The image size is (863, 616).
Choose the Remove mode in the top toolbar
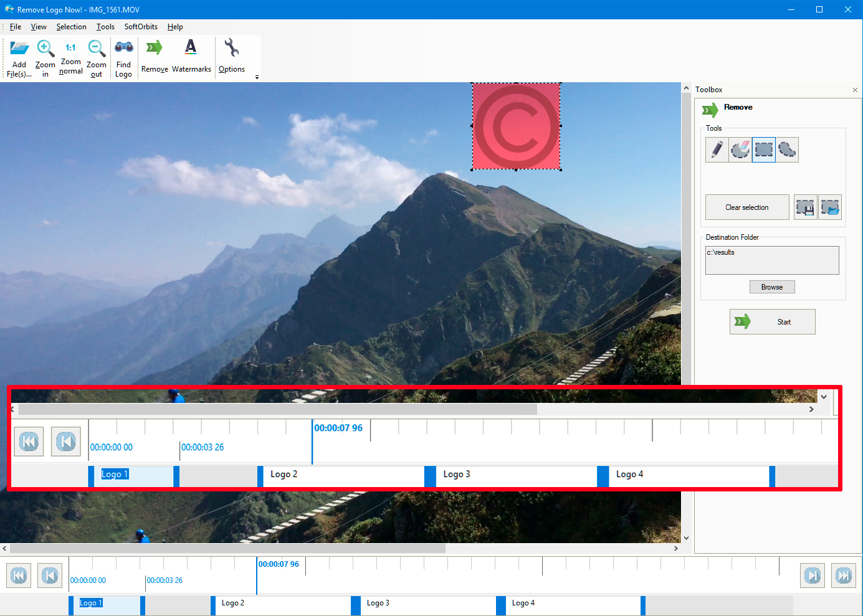point(155,56)
